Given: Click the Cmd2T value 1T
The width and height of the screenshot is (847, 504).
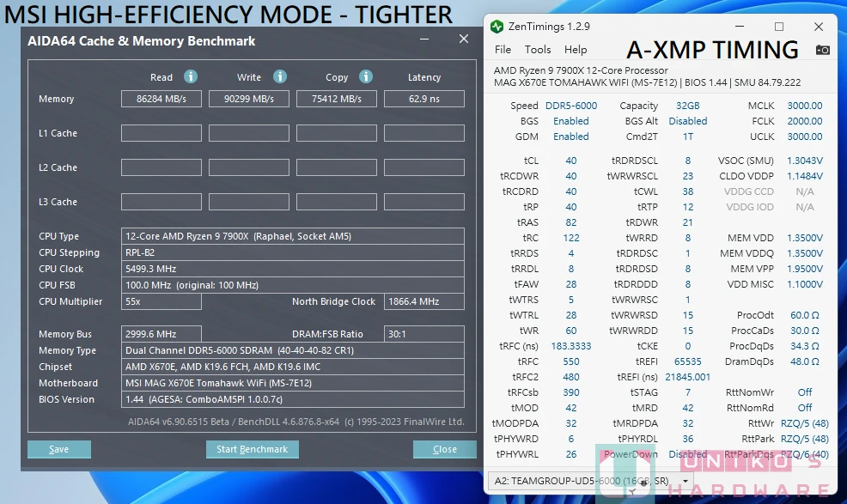Looking at the screenshot, I should point(687,137).
